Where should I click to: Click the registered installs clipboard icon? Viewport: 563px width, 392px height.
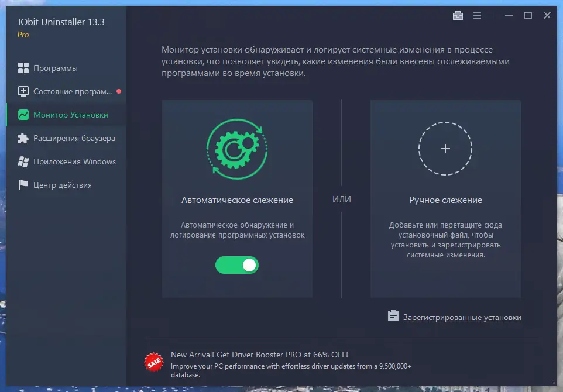393,315
